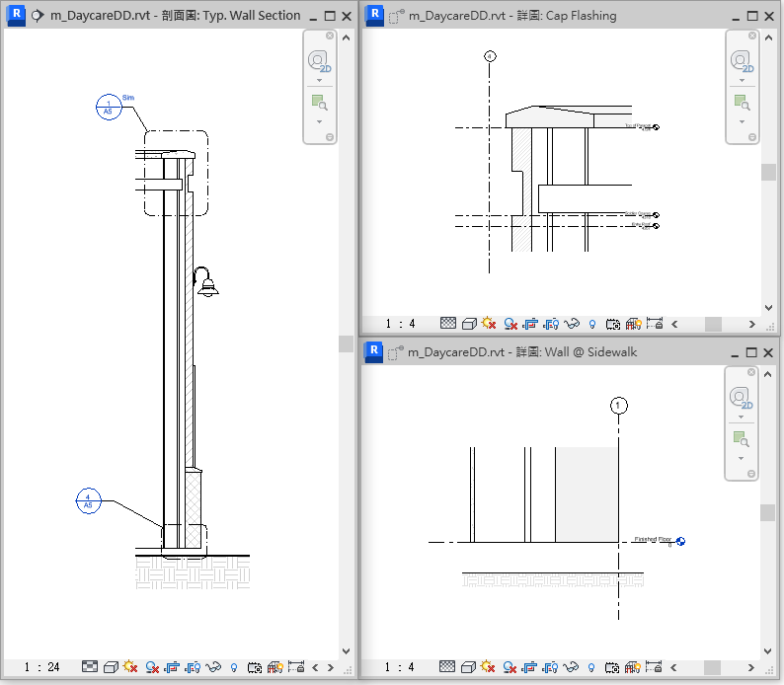Open Temporary Hide/Isolate glasses in Cap Flashing view
784x685 pixels.
572,324
